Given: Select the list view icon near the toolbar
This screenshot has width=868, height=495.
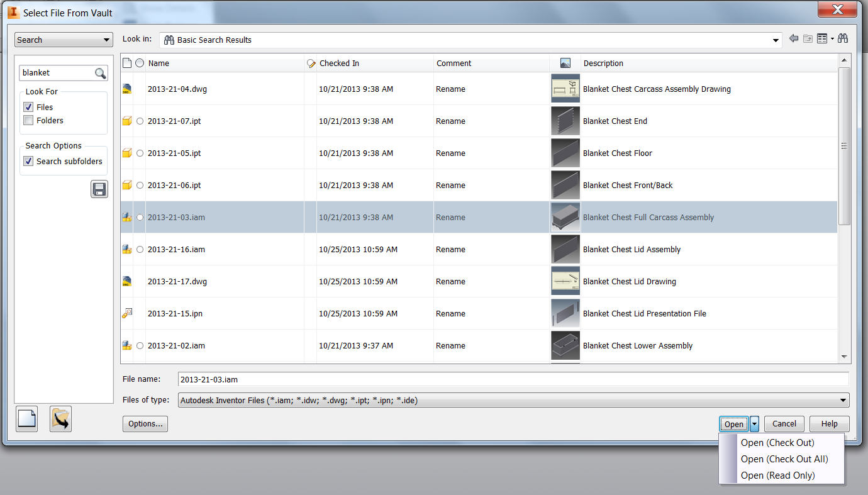Looking at the screenshot, I should [822, 38].
